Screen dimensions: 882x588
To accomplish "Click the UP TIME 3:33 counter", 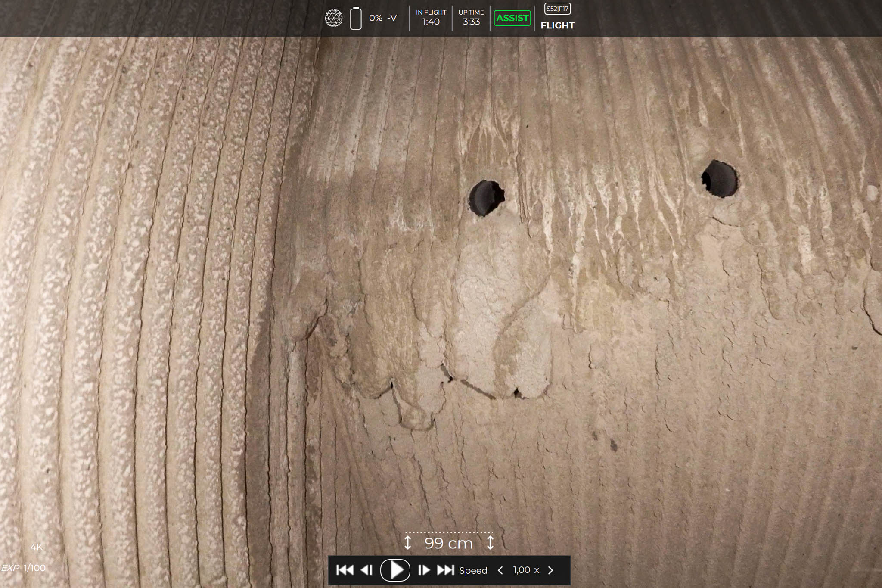I will [471, 18].
